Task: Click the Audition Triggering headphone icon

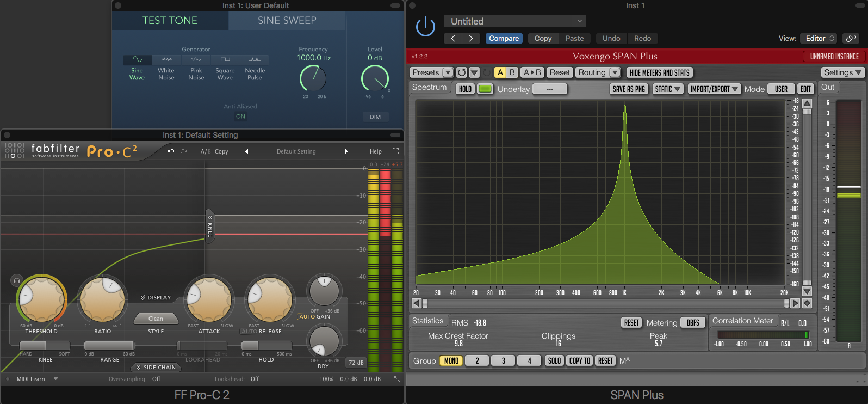Action: pos(17,280)
